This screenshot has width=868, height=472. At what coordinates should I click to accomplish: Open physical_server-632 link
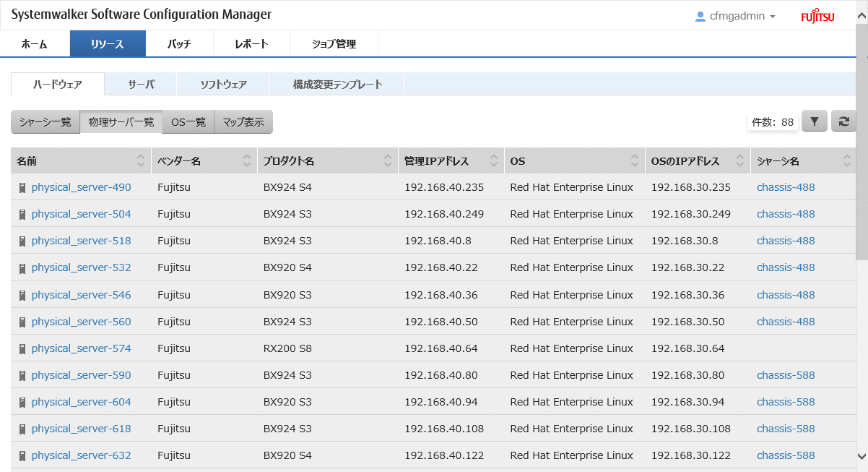(81, 455)
